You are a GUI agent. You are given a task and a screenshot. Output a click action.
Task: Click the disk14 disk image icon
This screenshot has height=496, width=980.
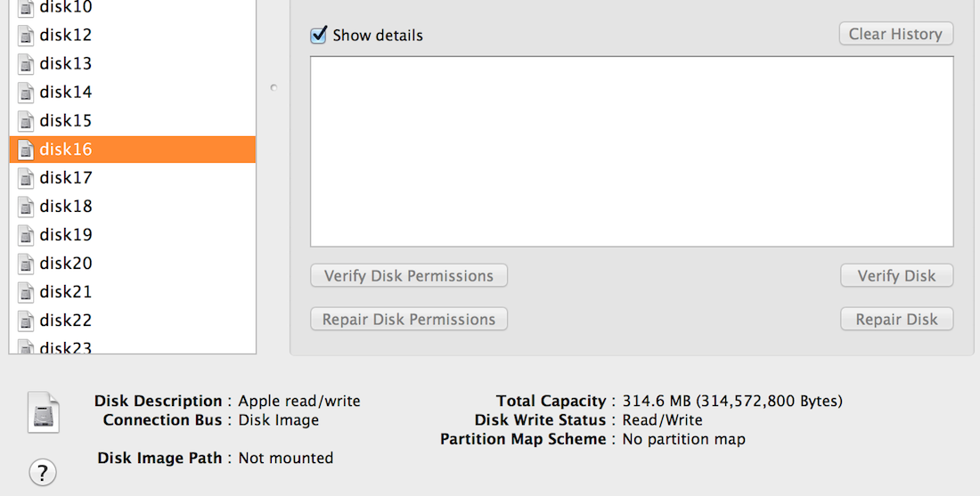26,93
